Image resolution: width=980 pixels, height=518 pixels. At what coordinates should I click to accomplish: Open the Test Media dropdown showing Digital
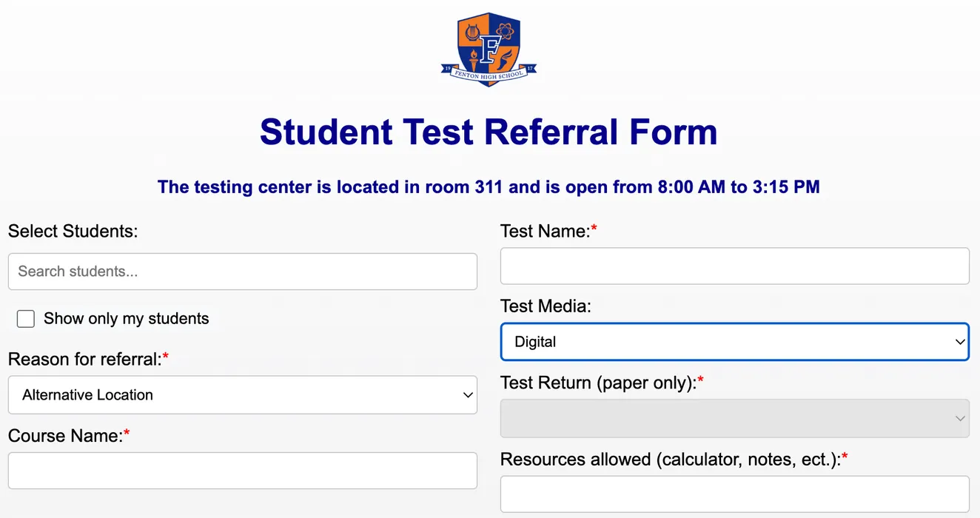[734, 341]
